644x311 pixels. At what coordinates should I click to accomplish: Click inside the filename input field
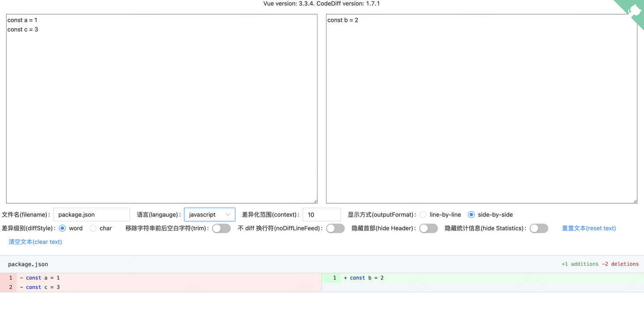[x=91, y=214]
